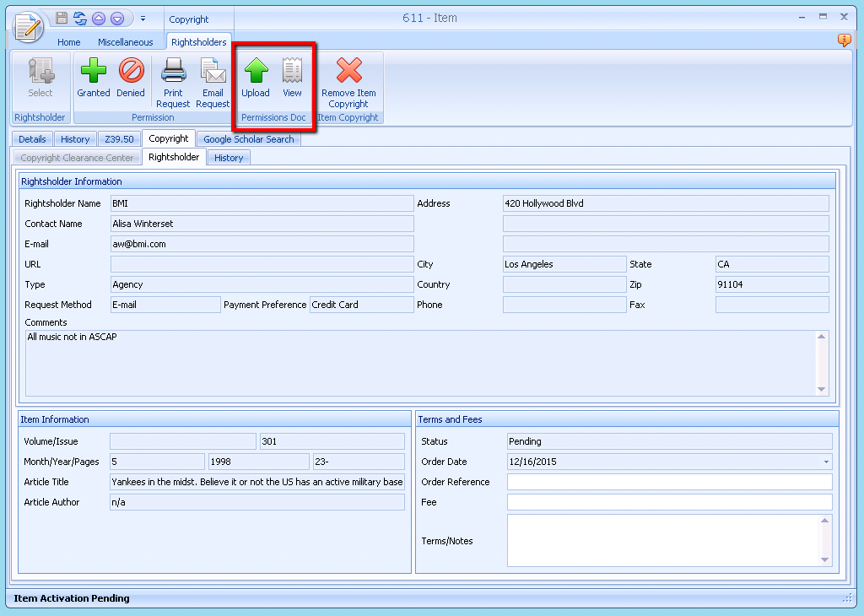Remove Item Copyright
This screenshot has width=864, height=616.
coord(348,80)
